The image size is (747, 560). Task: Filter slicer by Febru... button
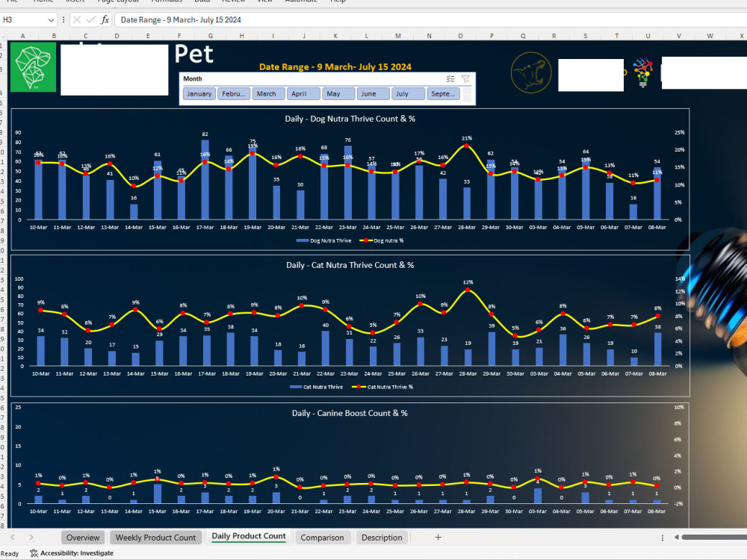[233, 94]
